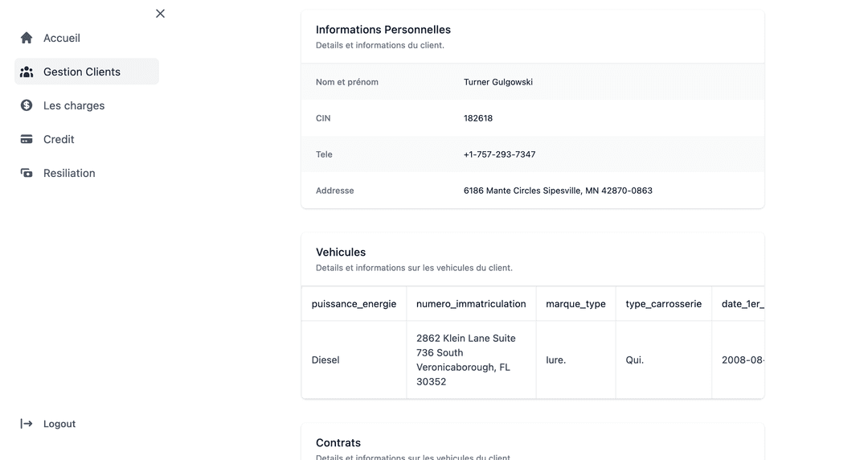Select the address 6186 Mante Circles Sipesville
The image size is (868, 460).
pos(558,191)
